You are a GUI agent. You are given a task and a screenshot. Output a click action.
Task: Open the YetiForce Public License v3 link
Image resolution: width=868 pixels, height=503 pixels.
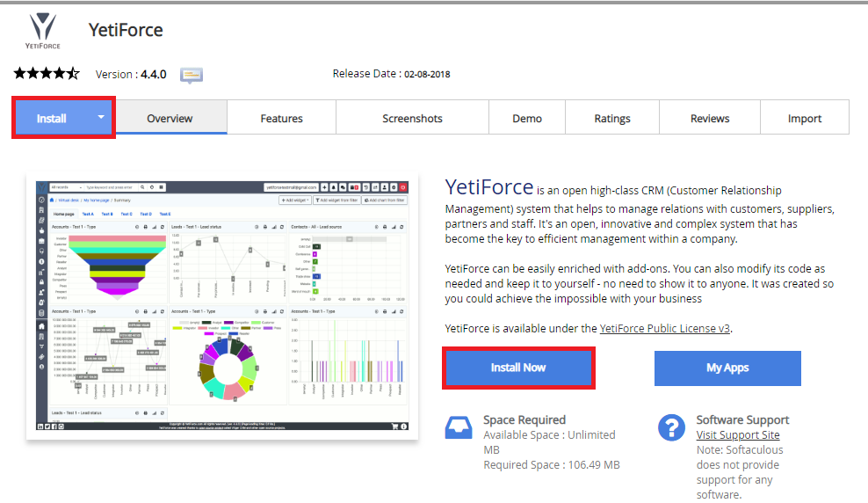(664, 328)
